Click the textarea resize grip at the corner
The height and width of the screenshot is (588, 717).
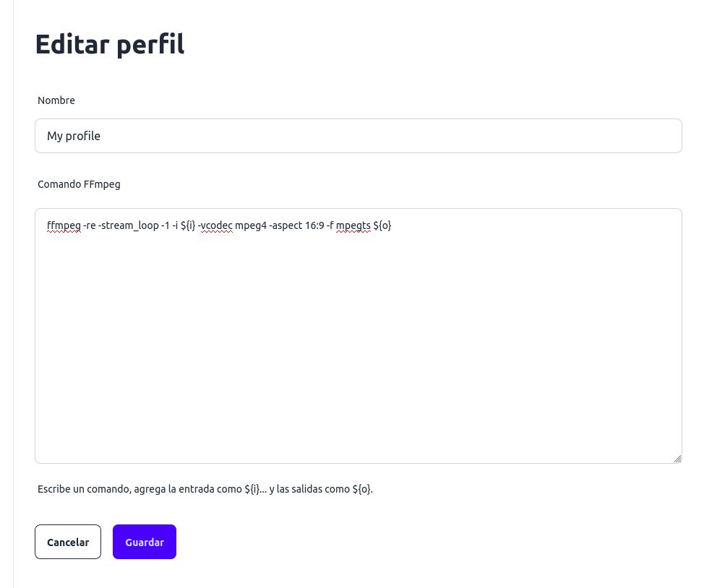click(x=677, y=458)
